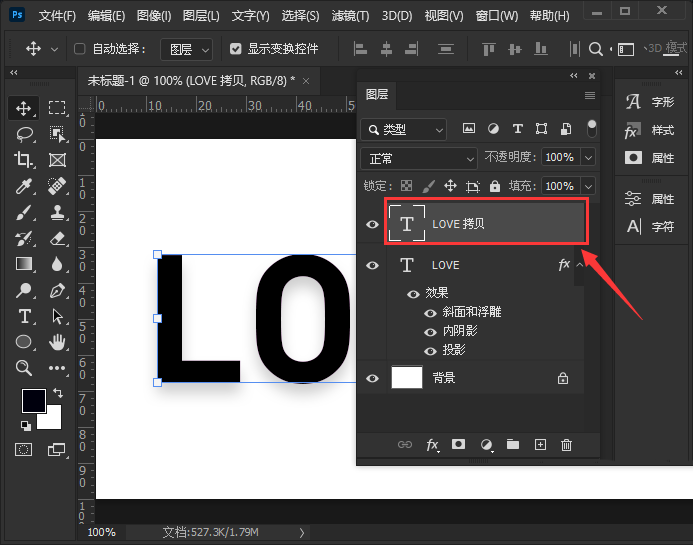
Task: Open the Layers panel flyout menu
Action: [x=590, y=95]
